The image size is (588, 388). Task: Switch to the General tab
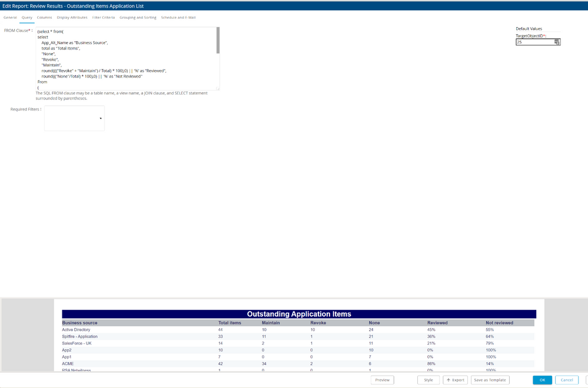10,18
